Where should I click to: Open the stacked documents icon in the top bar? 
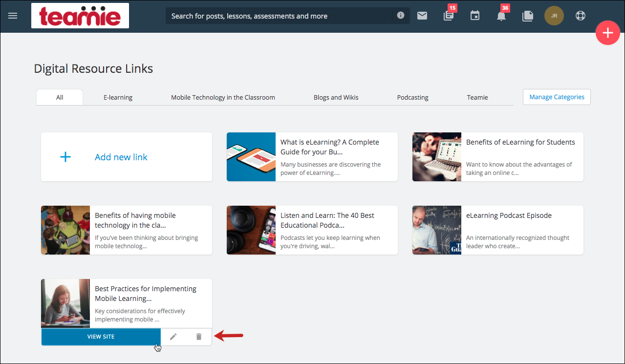pyautogui.click(x=528, y=16)
